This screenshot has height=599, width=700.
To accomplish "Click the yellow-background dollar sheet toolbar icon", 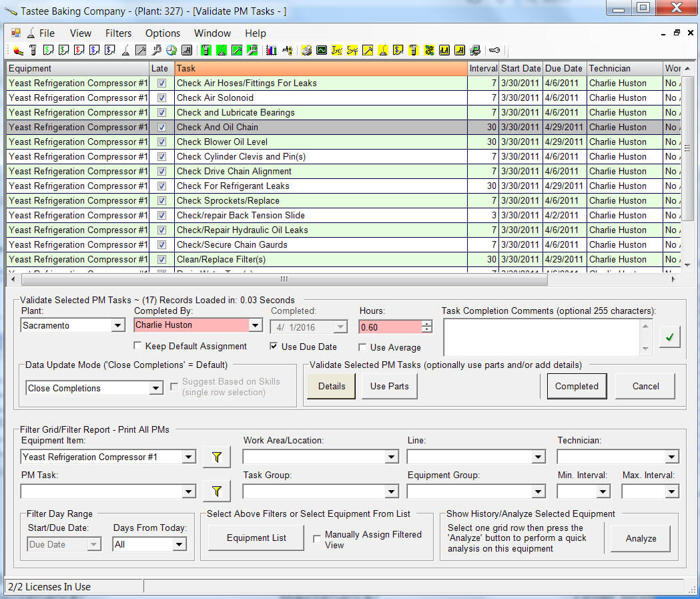I will (x=398, y=51).
